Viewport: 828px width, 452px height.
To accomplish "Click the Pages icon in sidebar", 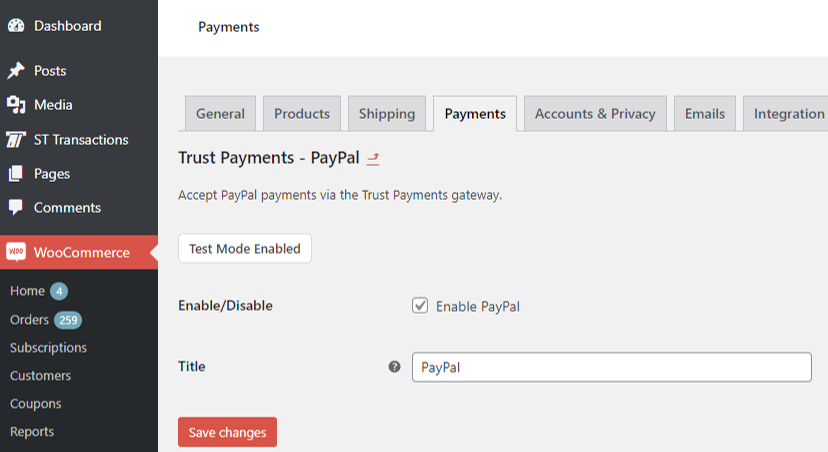I will coord(16,173).
